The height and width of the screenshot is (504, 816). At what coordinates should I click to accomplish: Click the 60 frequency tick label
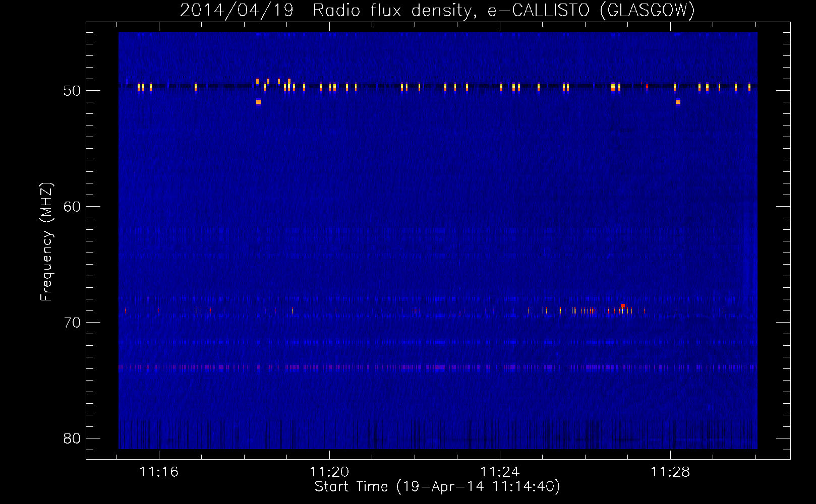pos(72,207)
